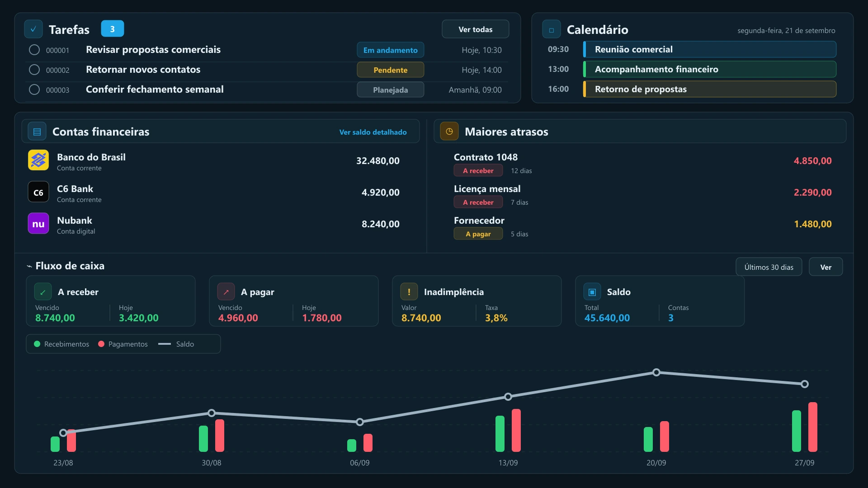The height and width of the screenshot is (488, 868).
Task: Click the A receber tag under Licença mensal
Action: coord(478,202)
